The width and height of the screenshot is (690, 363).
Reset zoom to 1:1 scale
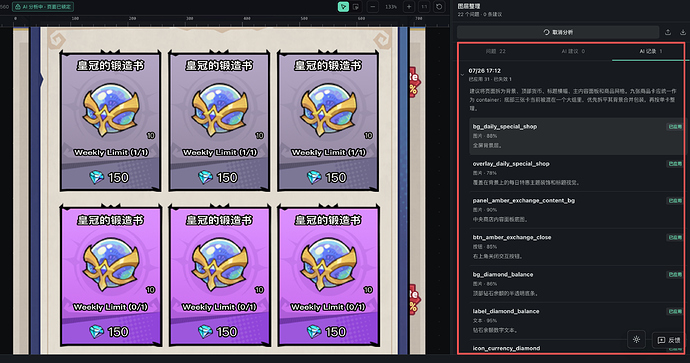424,7
